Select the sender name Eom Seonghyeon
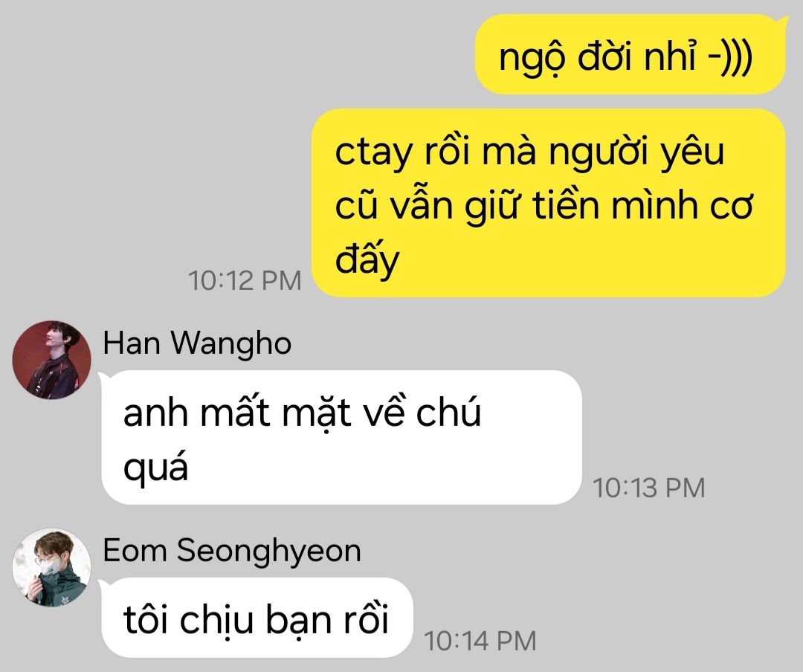Viewport: 803px width, 672px height. pos(232,551)
